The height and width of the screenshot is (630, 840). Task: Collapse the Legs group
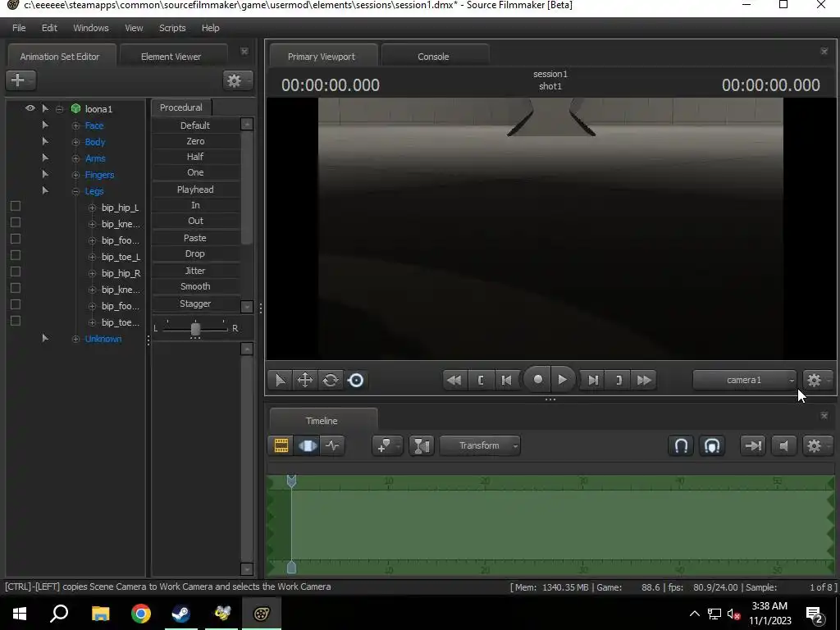point(75,191)
